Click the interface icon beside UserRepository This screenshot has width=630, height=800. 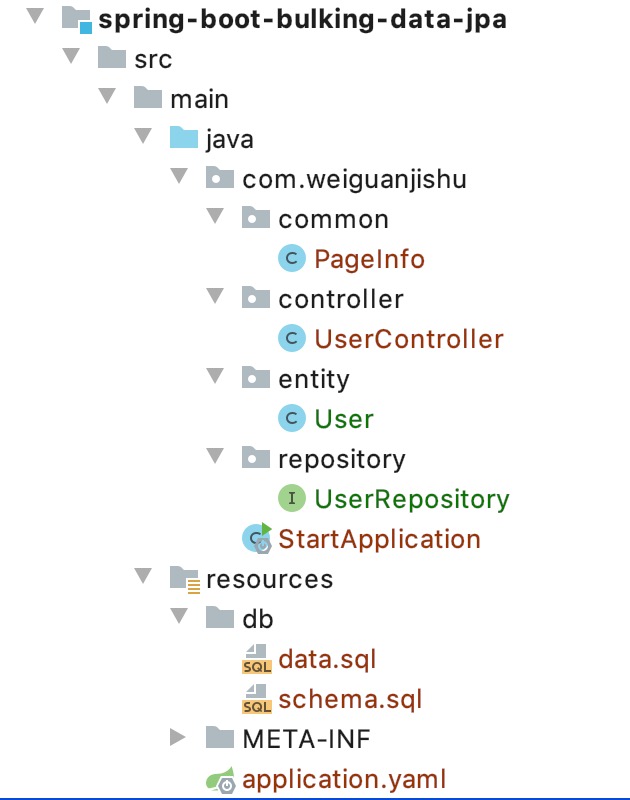point(292,498)
